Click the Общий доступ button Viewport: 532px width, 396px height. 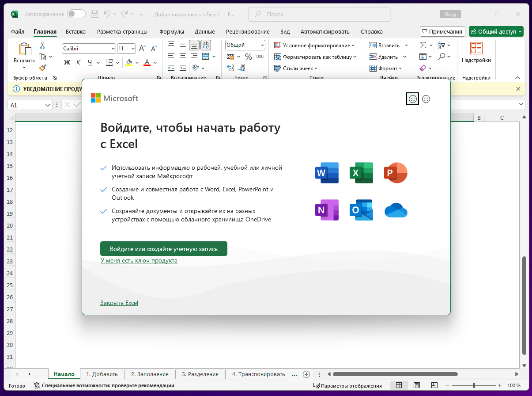coord(496,31)
